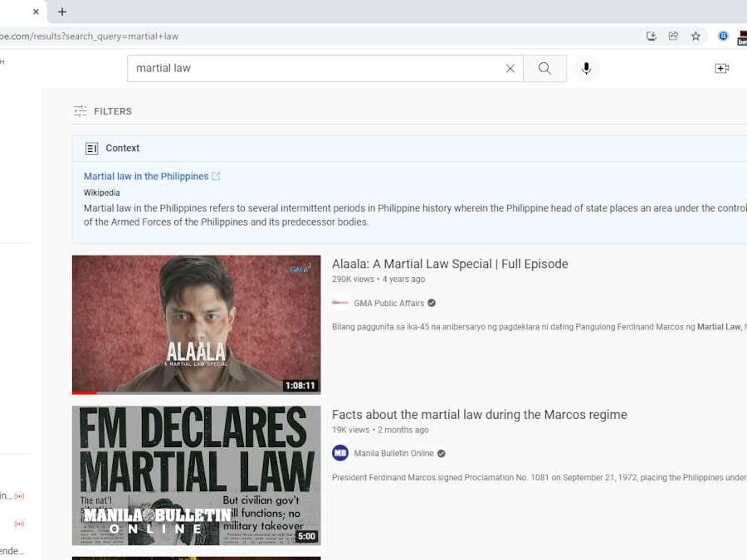Screen dimensions: 747x560
Task: Open GMA Public Affairs channel avatar
Action: click(x=340, y=304)
